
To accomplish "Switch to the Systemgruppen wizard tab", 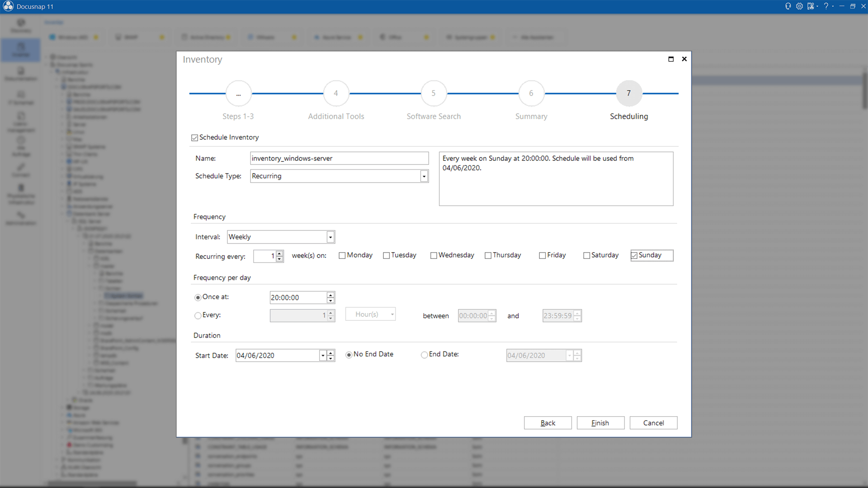I will tap(471, 37).
